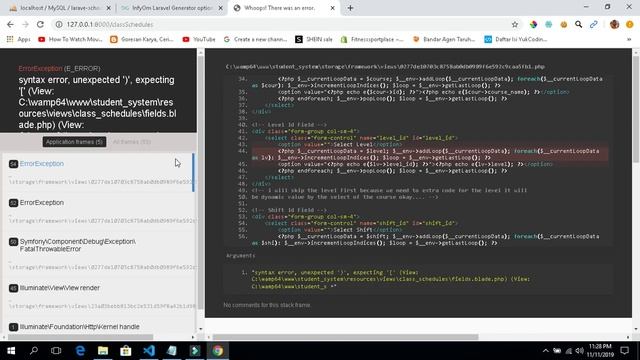
Task: Open the notification center icon
Action: pyautogui.click(x=624, y=351)
